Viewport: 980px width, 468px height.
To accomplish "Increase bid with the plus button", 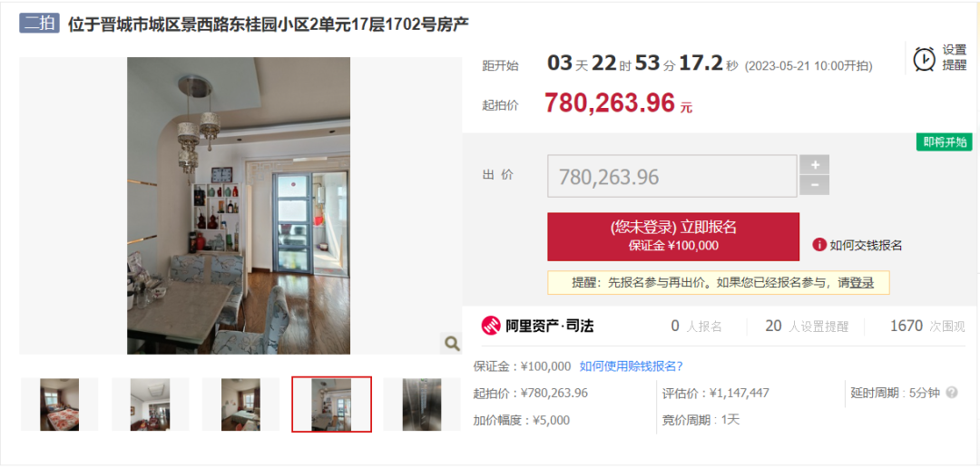I will point(814,165).
